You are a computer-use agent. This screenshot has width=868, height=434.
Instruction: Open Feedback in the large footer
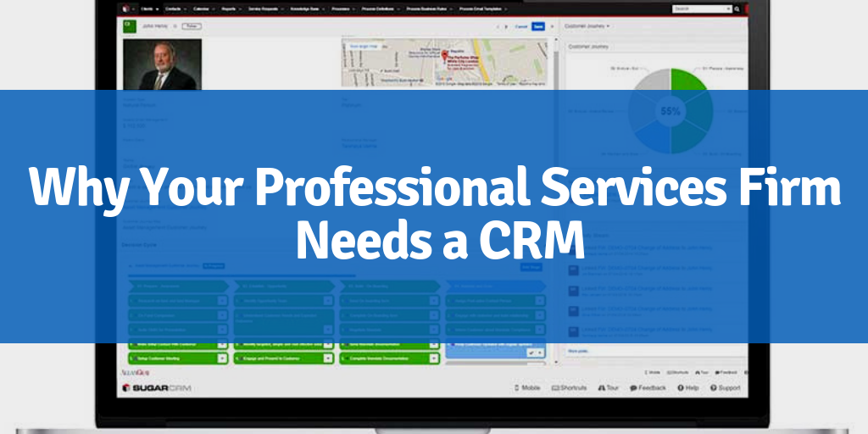point(648,387)
